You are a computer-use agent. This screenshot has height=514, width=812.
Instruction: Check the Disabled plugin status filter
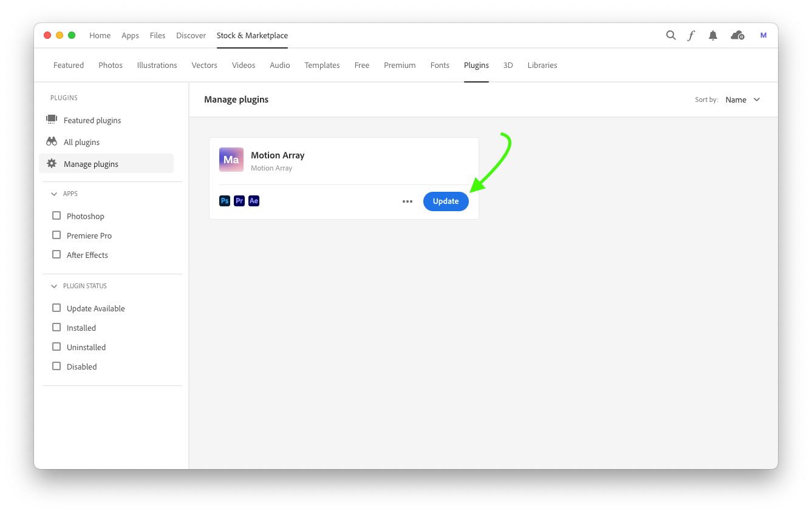[x=56, y=366]
